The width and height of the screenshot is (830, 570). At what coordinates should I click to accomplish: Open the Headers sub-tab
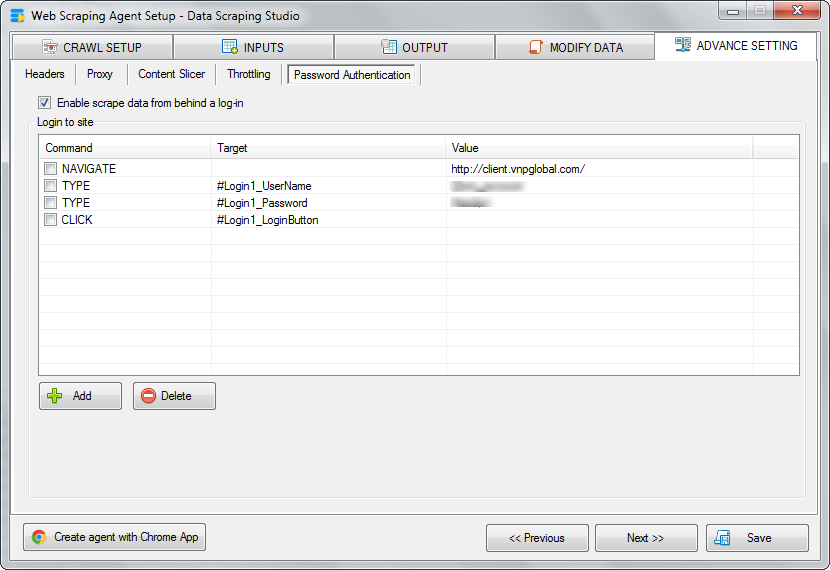point(45,74)
